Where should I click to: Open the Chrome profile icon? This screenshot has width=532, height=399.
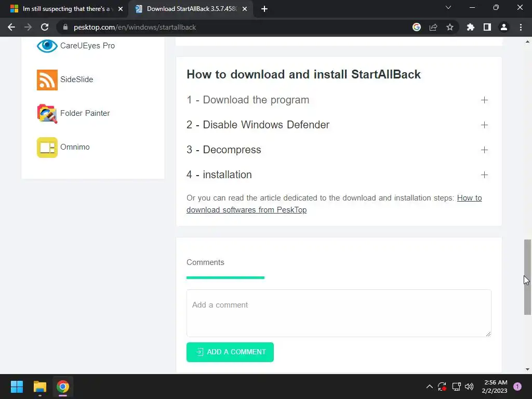point(503,27)
